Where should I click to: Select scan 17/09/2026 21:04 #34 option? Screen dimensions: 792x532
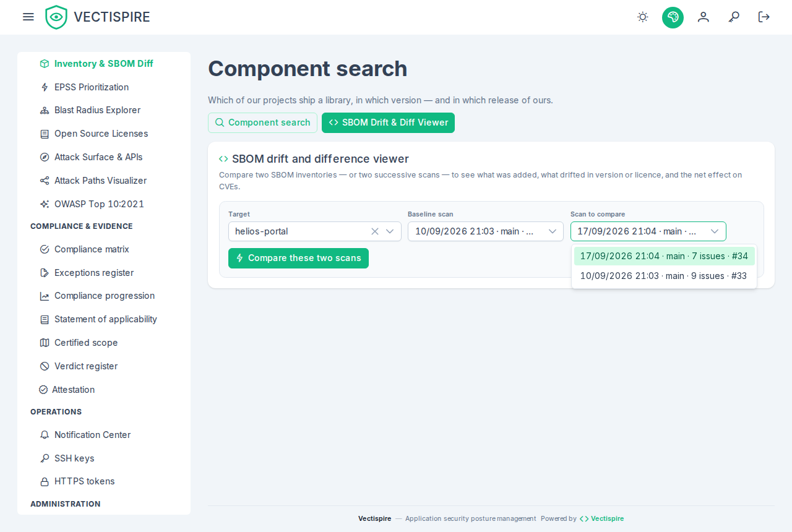click(x=664, y=256)
